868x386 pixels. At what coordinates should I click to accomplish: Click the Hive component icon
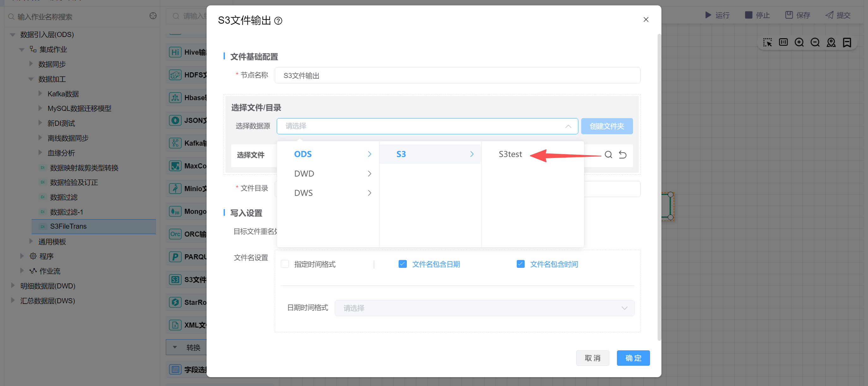[175, 52]
